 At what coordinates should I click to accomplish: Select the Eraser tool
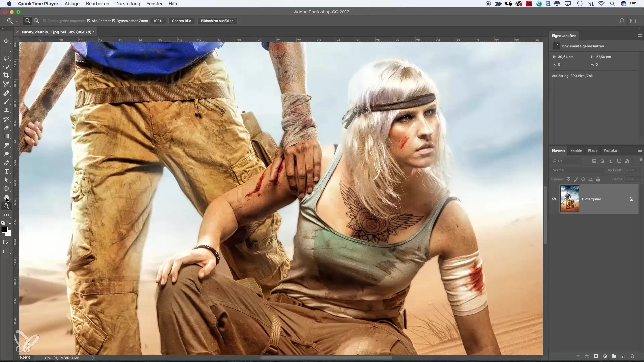[x=6, y=128]
